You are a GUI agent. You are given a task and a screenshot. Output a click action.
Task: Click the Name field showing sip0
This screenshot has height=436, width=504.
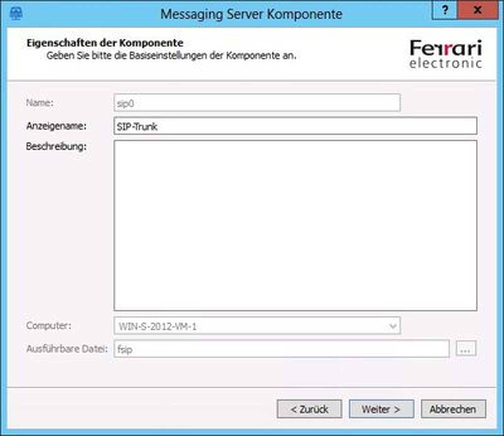point(257,103)
